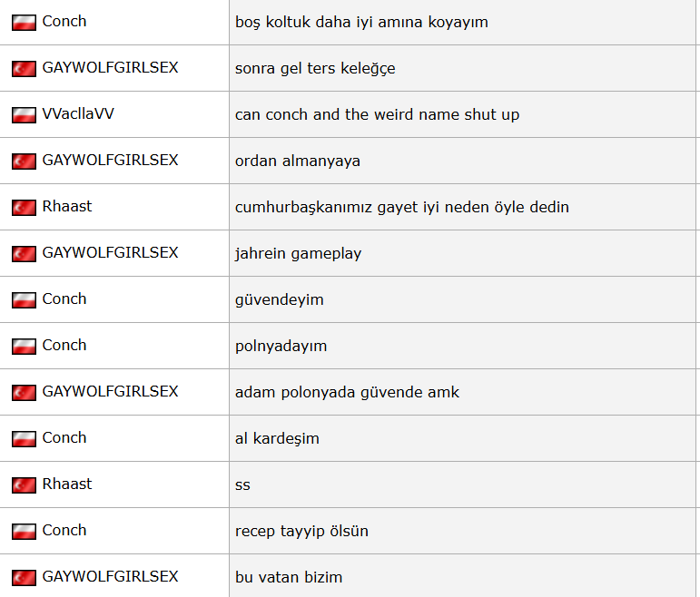Viewport: 700px width, 597px height.
Task: Select the message 'can conch and the weird name shut up'
Action: point(377,115)
